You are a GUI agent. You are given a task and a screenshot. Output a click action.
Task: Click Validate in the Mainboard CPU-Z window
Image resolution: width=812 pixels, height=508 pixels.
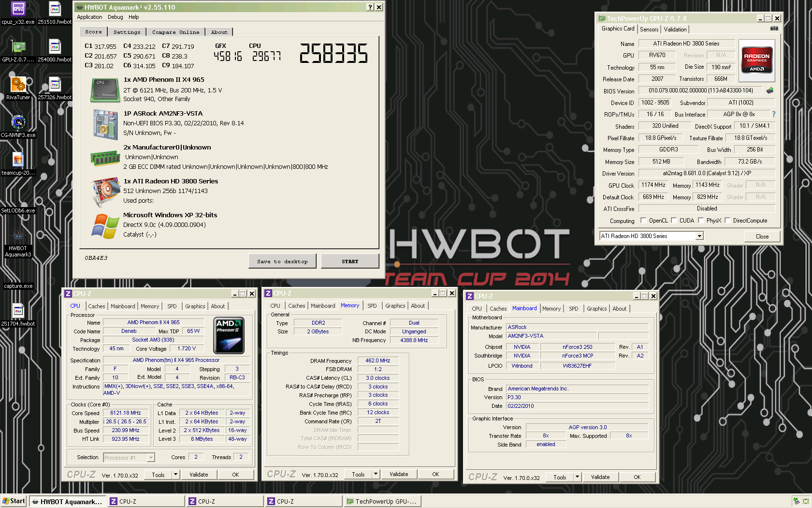pyautogui.click(x=600, y=477)
